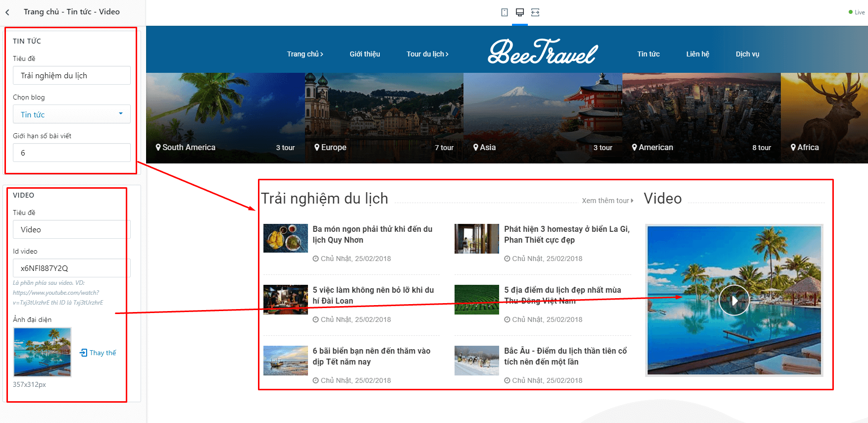Click the Xem thêm tour link

pos(608,201)
